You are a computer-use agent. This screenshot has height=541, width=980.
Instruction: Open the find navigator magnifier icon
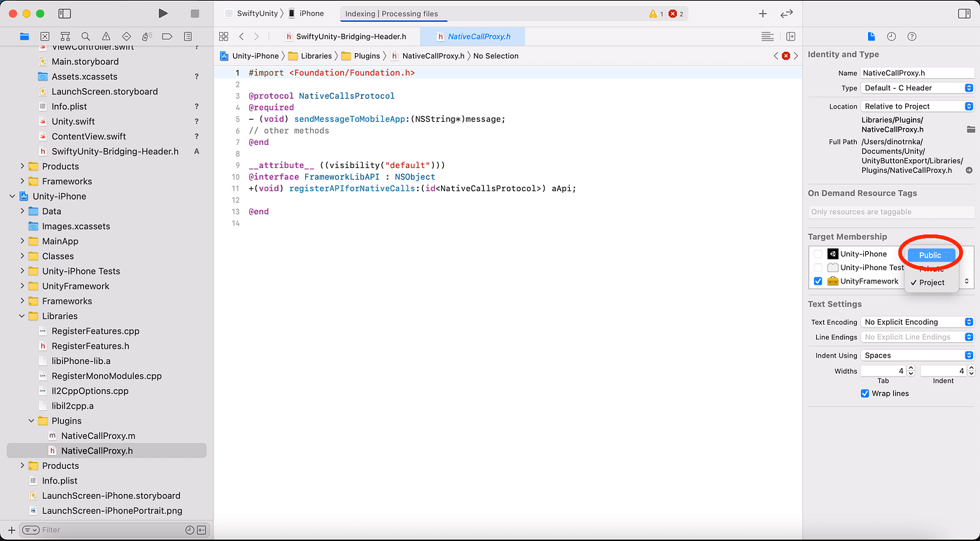85,36
